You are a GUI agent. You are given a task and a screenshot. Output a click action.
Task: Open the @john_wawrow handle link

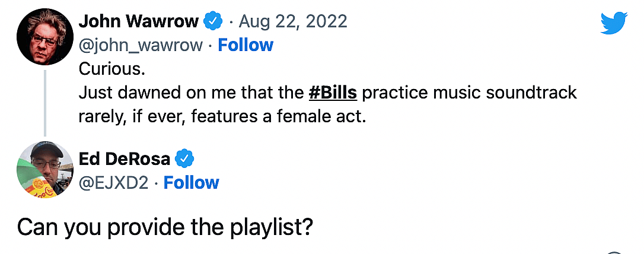pyautogui.click(x=141, y=45)
